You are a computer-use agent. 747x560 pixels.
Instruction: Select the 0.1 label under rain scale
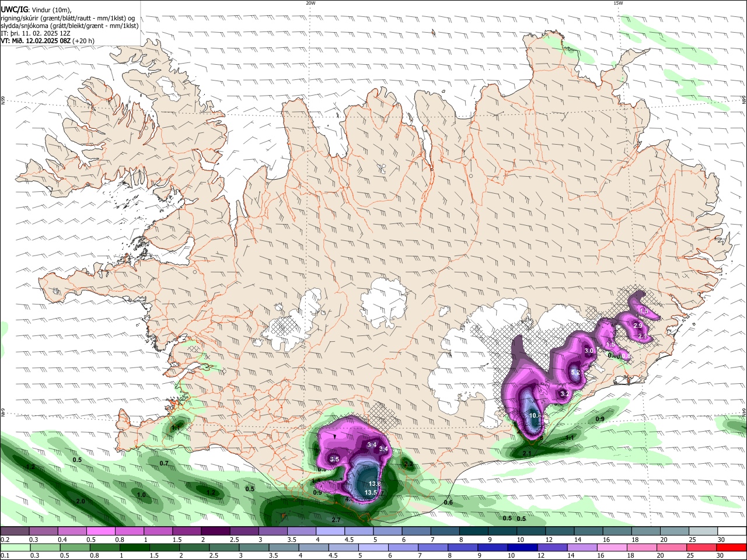click(x=4, y=556)
